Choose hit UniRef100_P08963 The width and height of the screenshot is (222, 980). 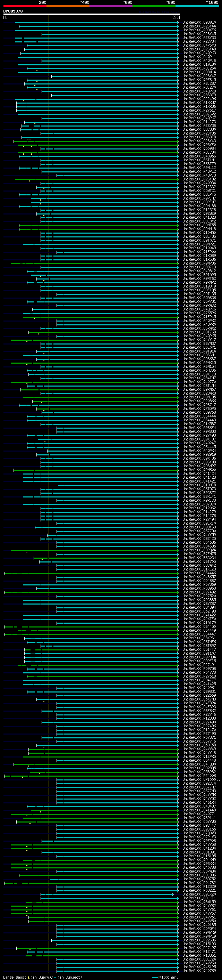tap(199, 588)
